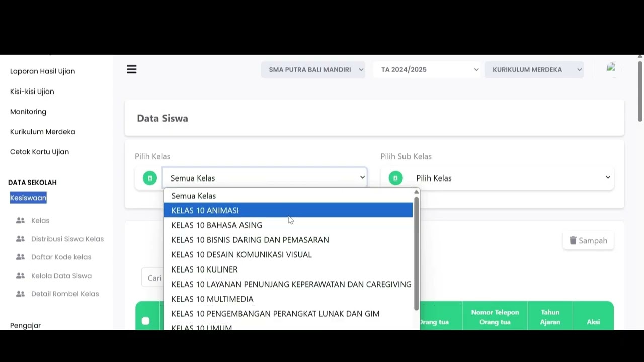Click the Distribusi Siswa Kelas people icon
644x362 pixels.
(x=20, y=239)
